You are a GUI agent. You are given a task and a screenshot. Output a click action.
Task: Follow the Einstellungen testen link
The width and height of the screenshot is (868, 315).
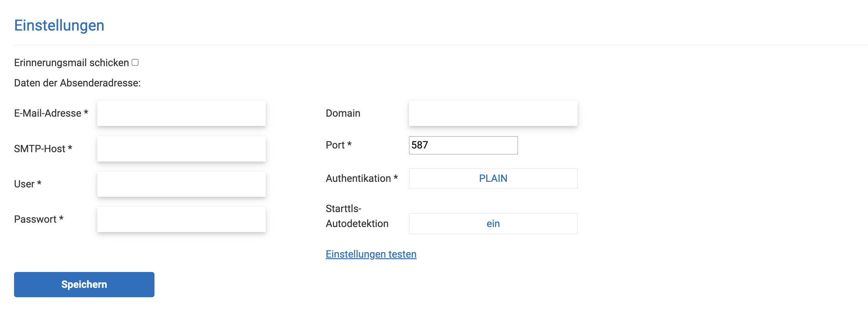[x=371, y=254]
